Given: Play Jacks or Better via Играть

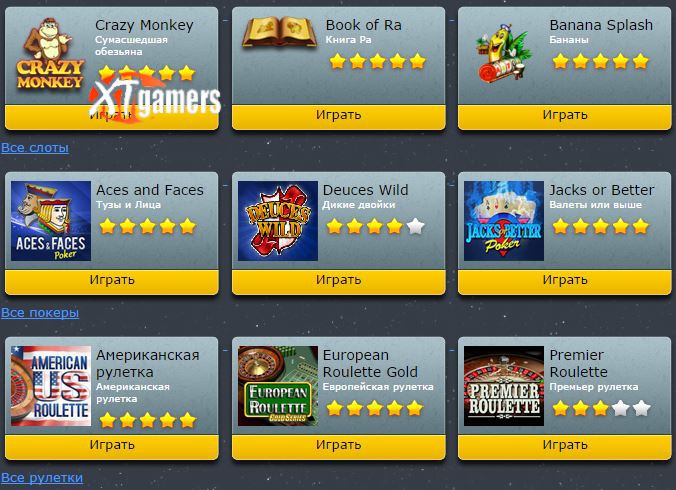Looking at the screenshot, I should (x=565, y=281).
